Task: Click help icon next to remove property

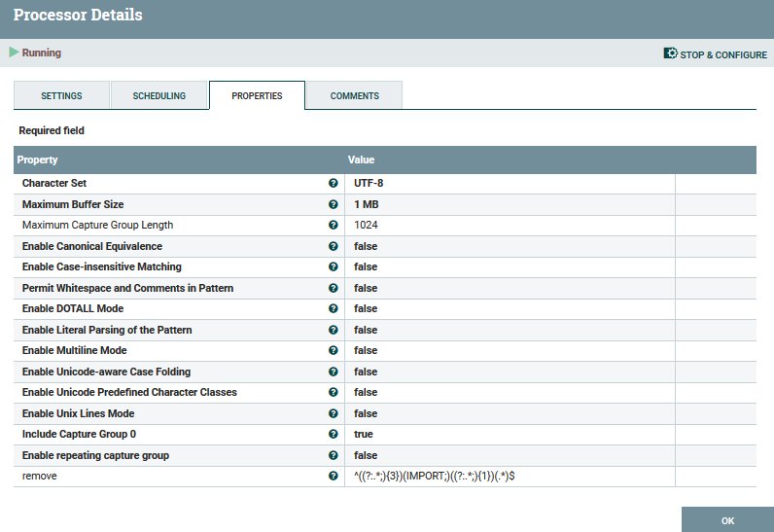Action: [334, 477]
